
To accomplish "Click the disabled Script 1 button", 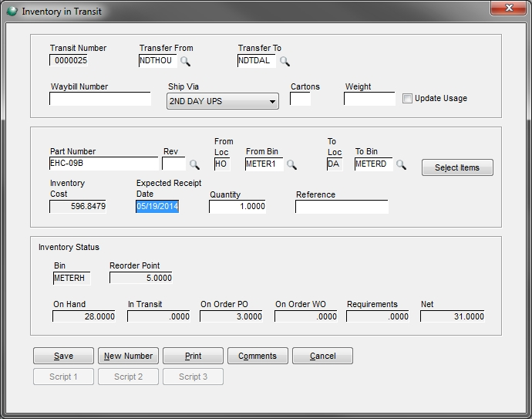I will tap(63, 377).
